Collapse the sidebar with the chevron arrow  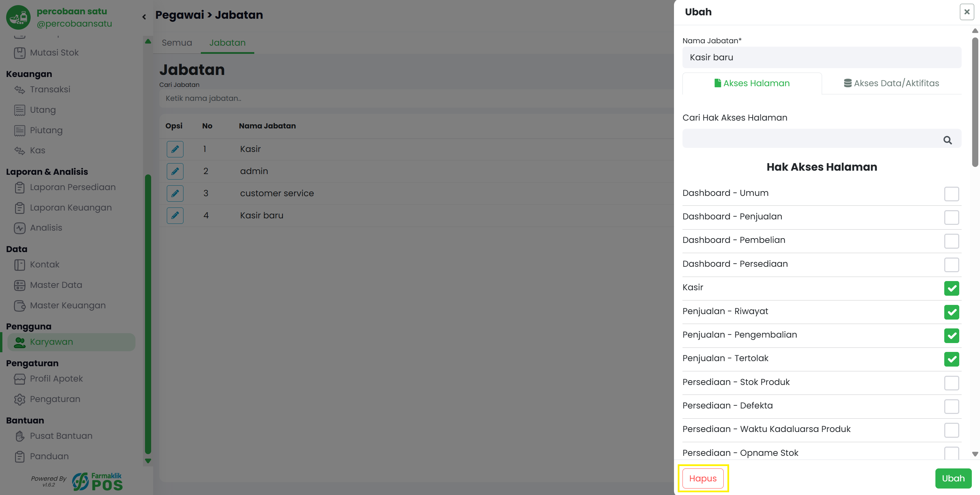click(x=144, y=17)
